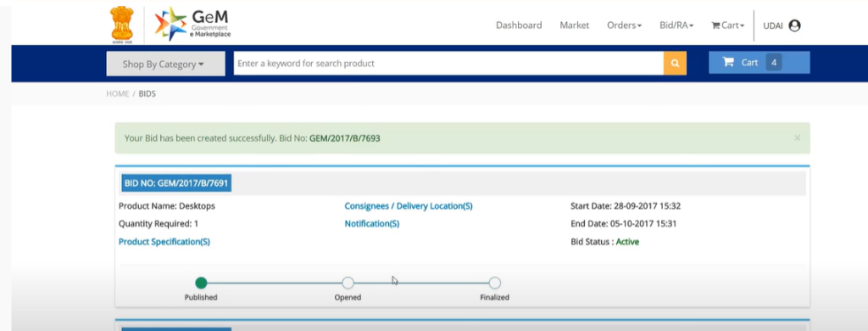Viewport: 868px width, 331px height.
Task: Go to Dashboard in top navigation
Action: coord(519,25)
